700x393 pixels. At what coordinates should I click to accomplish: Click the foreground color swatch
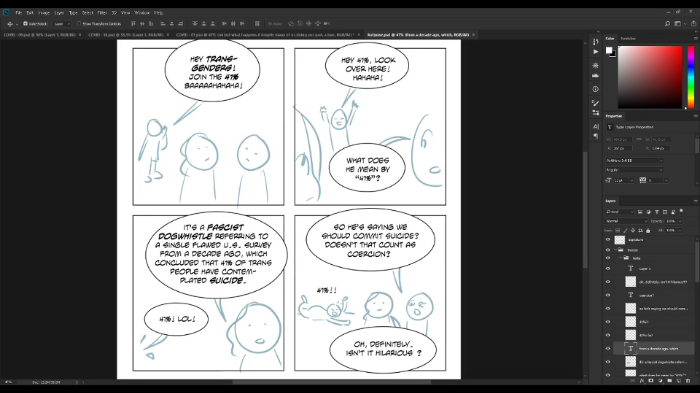[608, 50]
